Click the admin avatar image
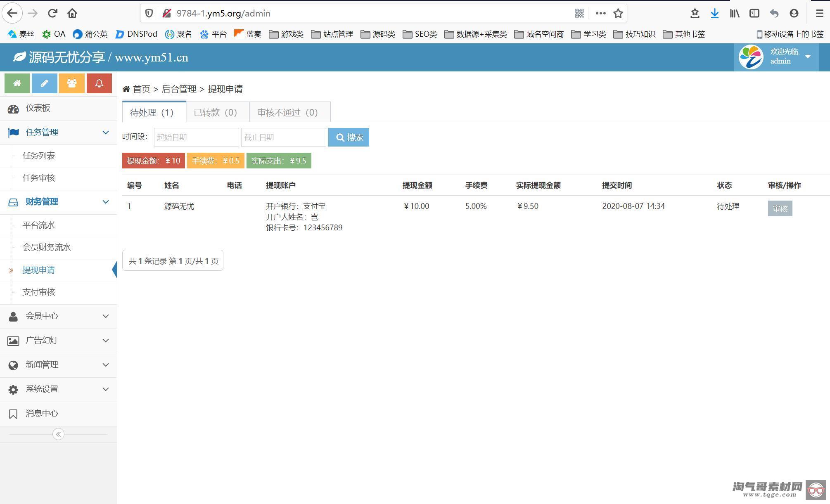Viewport: 830px width, 504px height. click(751, 57)
